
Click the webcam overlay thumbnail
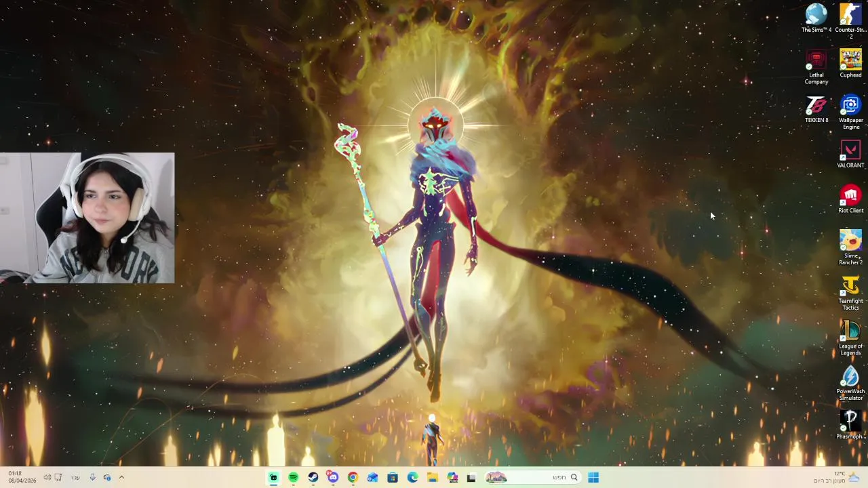pos(87,218)
